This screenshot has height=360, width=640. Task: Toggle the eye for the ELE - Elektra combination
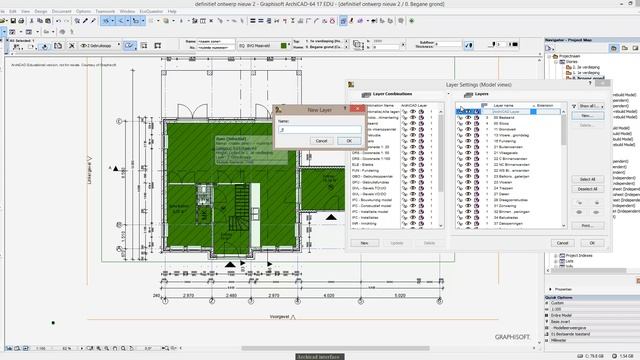413,164
